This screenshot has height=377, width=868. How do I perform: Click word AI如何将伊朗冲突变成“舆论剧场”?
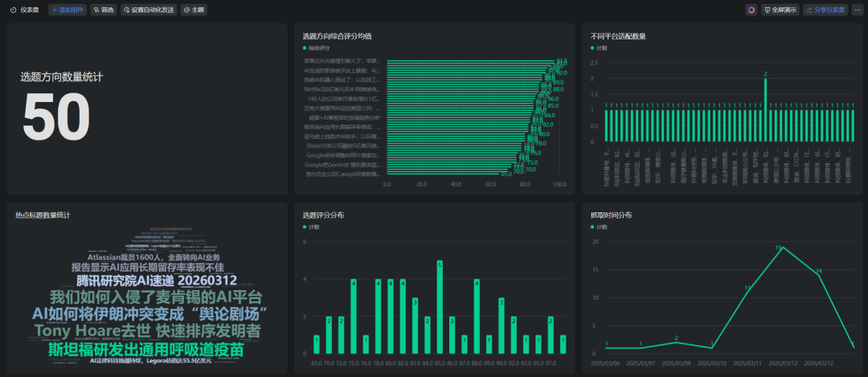[149, 313]
